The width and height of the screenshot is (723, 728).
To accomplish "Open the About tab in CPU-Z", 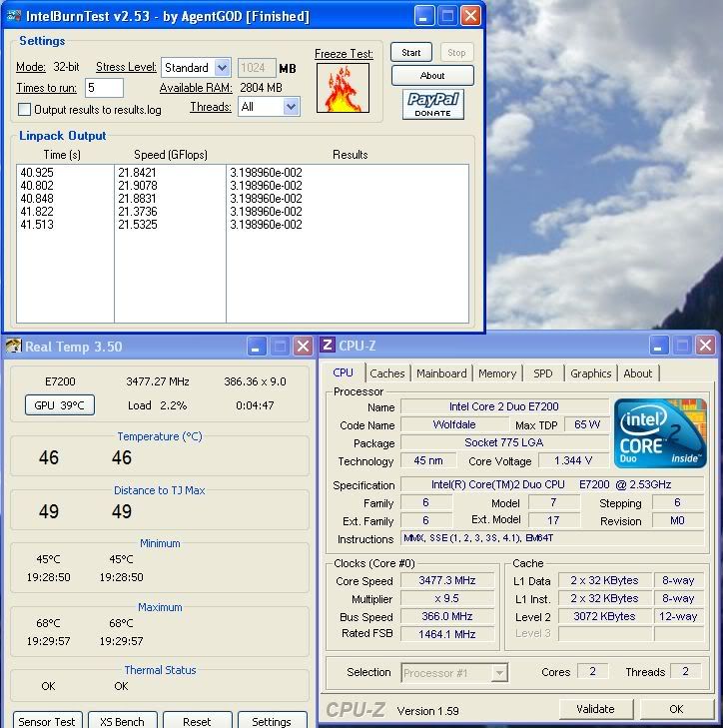I will 638,373.
